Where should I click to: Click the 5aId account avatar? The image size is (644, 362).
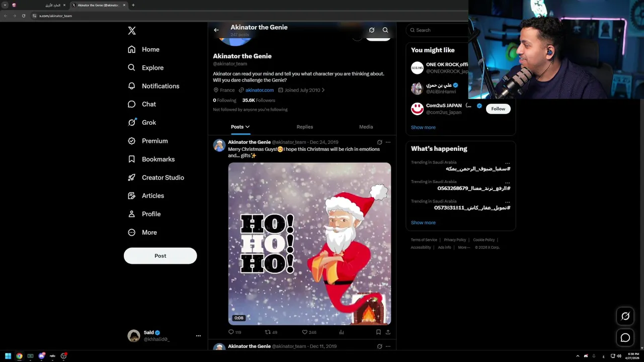coord(134,336)
